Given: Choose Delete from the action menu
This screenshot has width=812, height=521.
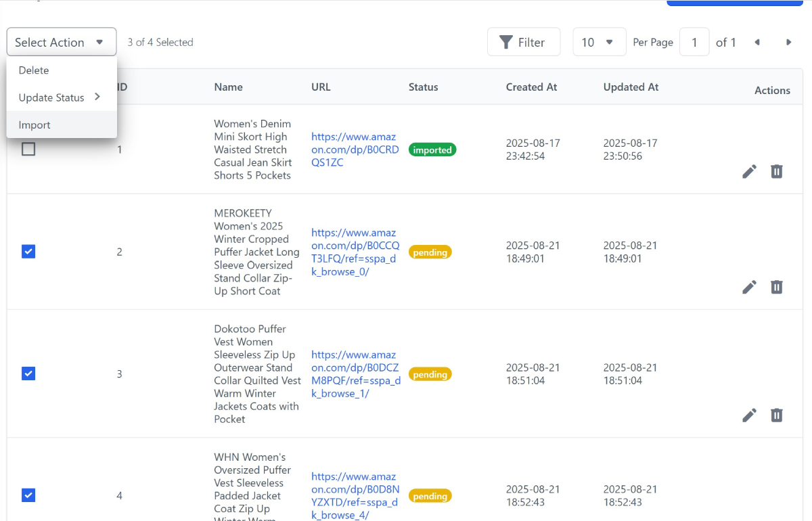Looking at the screenshot, I should click(34, 70).
